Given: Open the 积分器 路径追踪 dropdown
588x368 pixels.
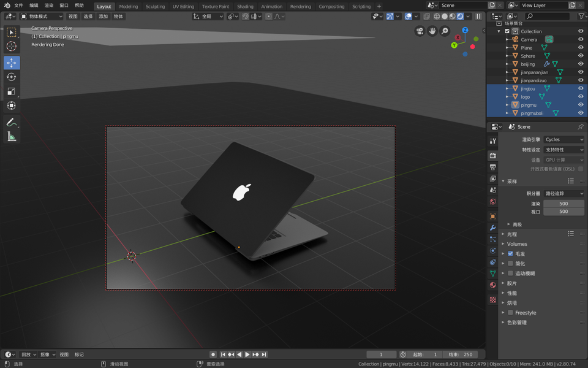Looking at the screenshot, I should pos(563,193).
